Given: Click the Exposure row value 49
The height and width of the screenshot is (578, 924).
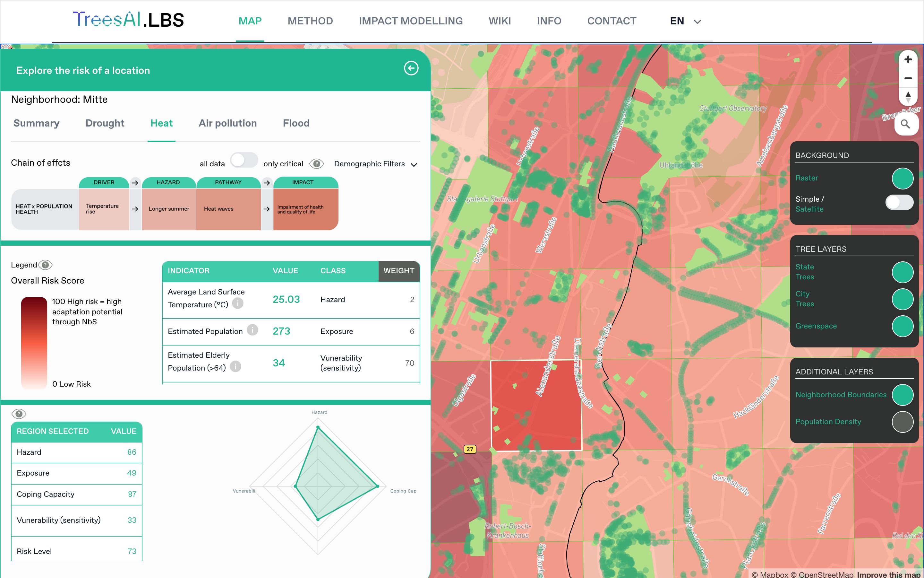Looking at the screenshot, I should [x=132, y=473].
